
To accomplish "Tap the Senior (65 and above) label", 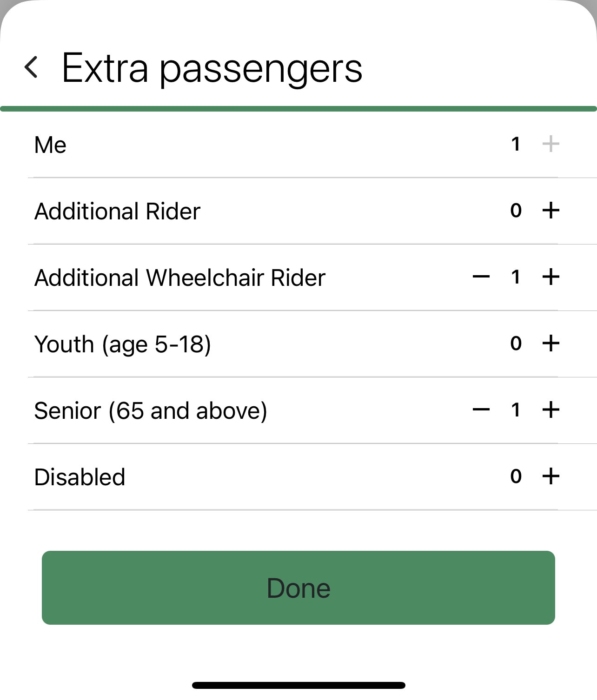I will pyautogui.click(x=151, y=411).
